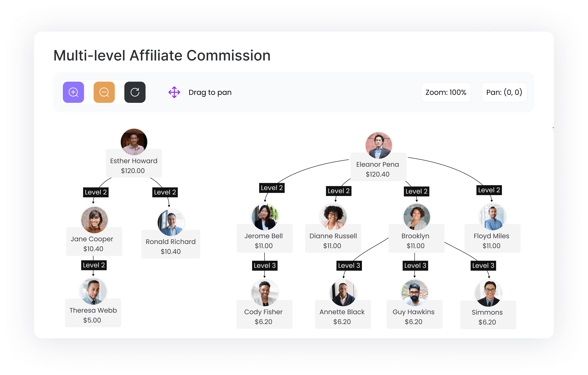Click the Zoom: 100% indicator
The image size is (588, 375).
click(x=446, y=92)
